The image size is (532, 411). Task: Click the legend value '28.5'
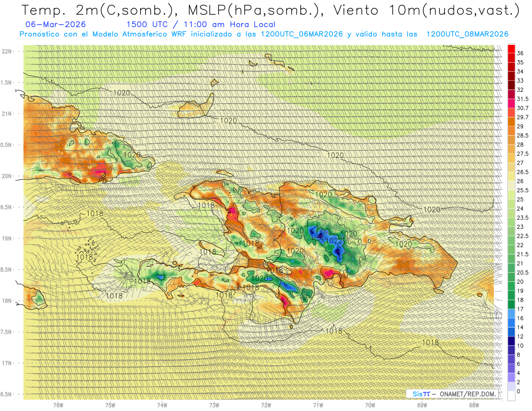coord(523,135)
